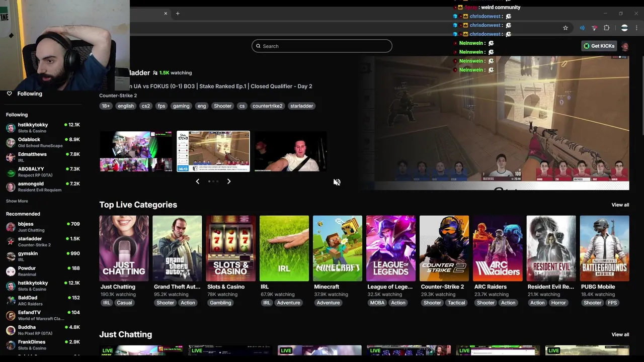Image resolution: width=644 pixels, height=362 pixels.
Task: Open the blue sound-wave extension icon
Action: pyautogui.click(x=582, y=28)
